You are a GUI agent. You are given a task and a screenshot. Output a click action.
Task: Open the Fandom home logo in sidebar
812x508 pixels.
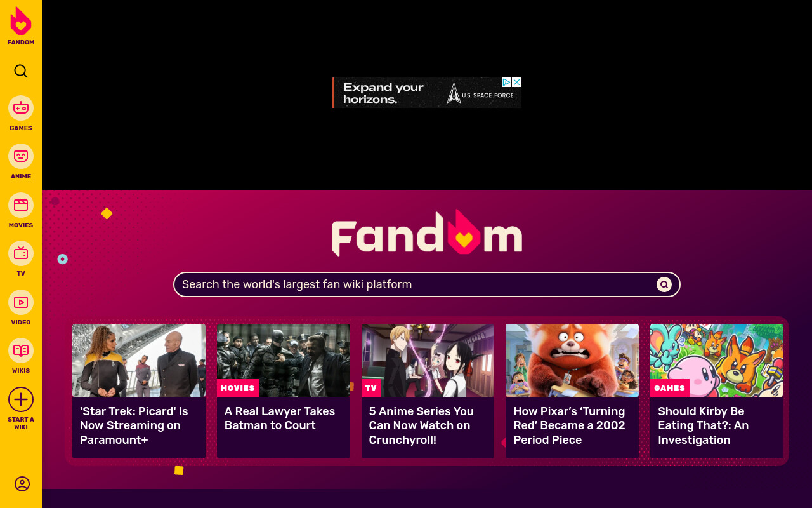point(21,26)
